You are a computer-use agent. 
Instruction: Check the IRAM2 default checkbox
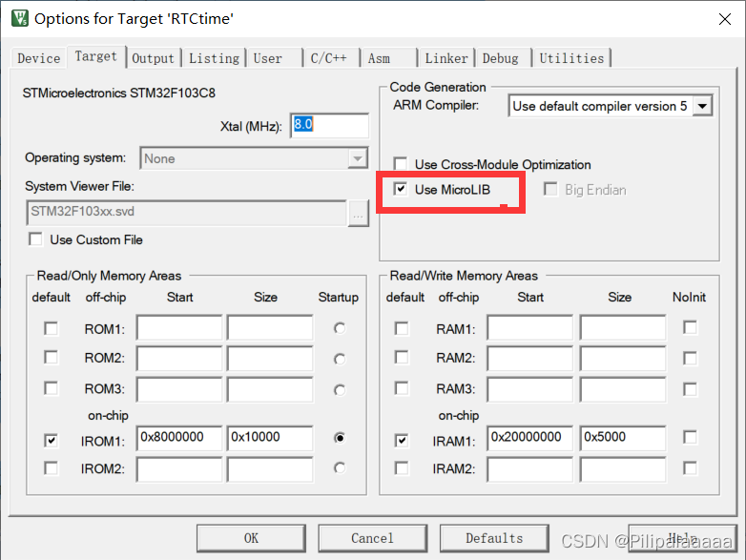pyautogui.click(x=402, y=468)
